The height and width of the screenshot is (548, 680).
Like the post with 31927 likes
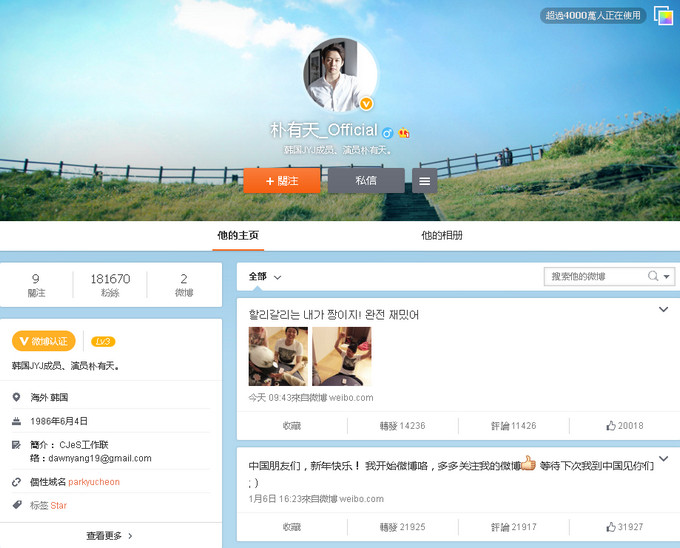tap(624, 527)
